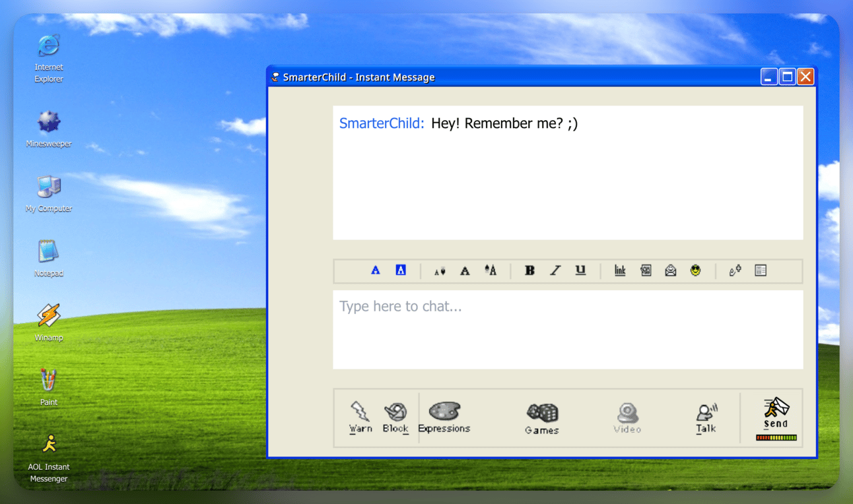Viewport: 853px width, 504px height.
Task: Click the warning level meter under Send
Action: coord(776,437)
